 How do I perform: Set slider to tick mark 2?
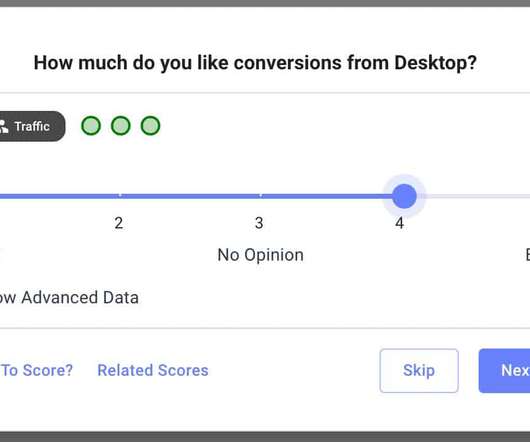[x=120, y=195]
